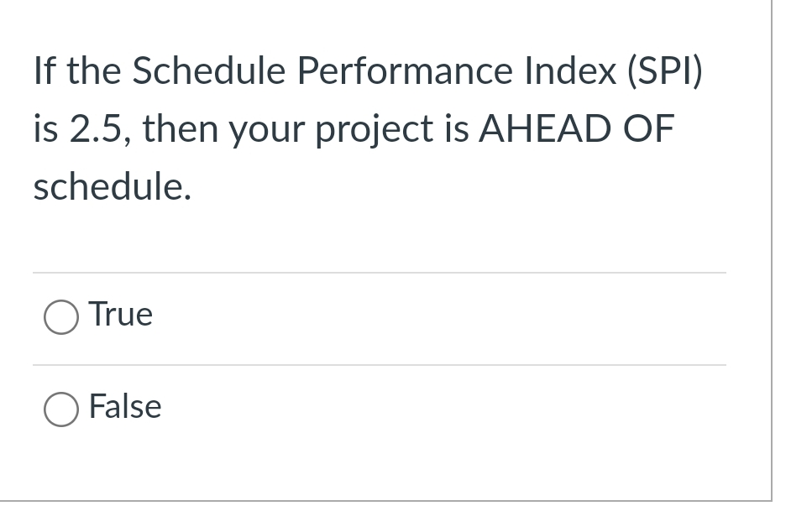Choose True for the SPI question
This screenshot has height=532, width=812.
60,318
